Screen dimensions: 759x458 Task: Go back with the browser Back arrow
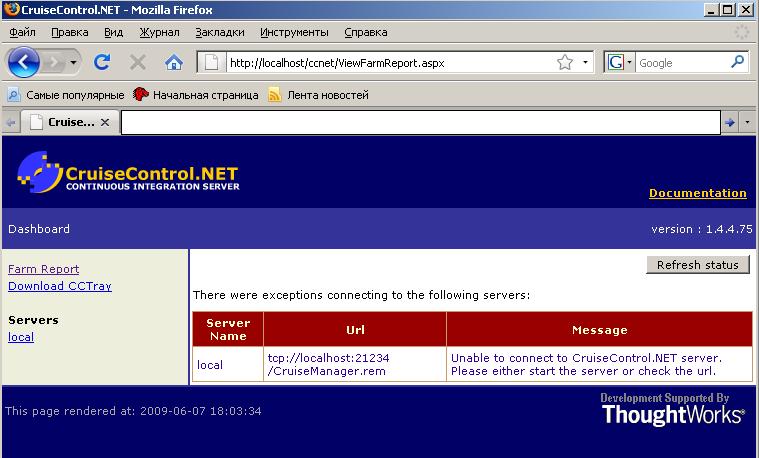point(22,62)
